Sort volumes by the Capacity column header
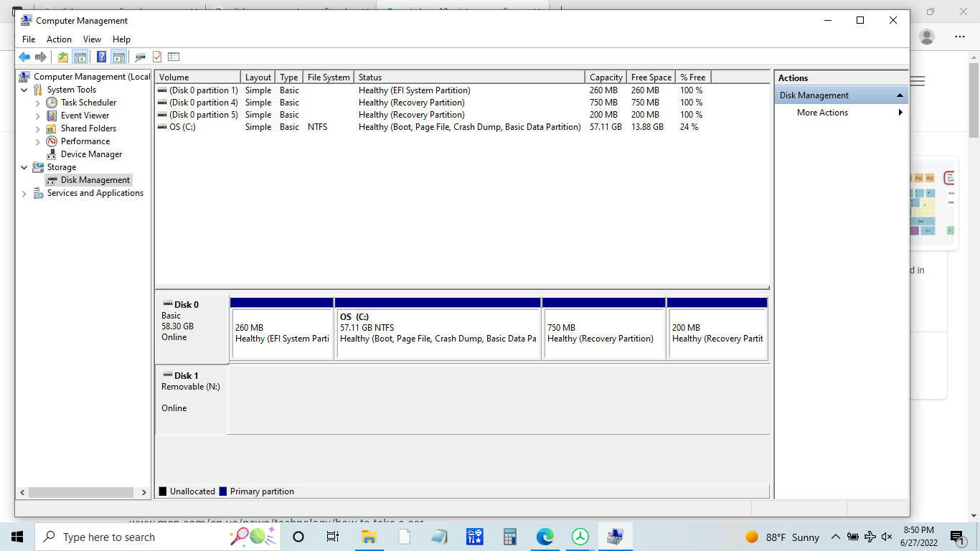 606,77
